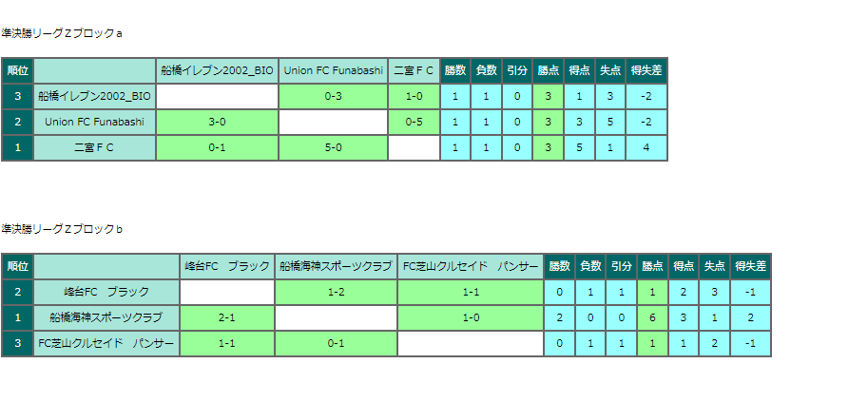Image resolution: width=868 pixels, height=402 pixels.
Task: Select the 0-5 score cell
Action: pyautogui.click(x=415, y=123)
